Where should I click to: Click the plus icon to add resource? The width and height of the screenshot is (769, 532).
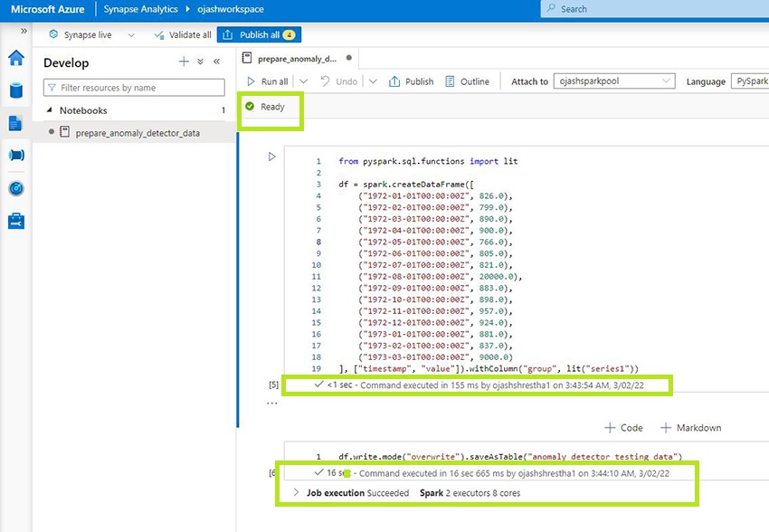184,62
